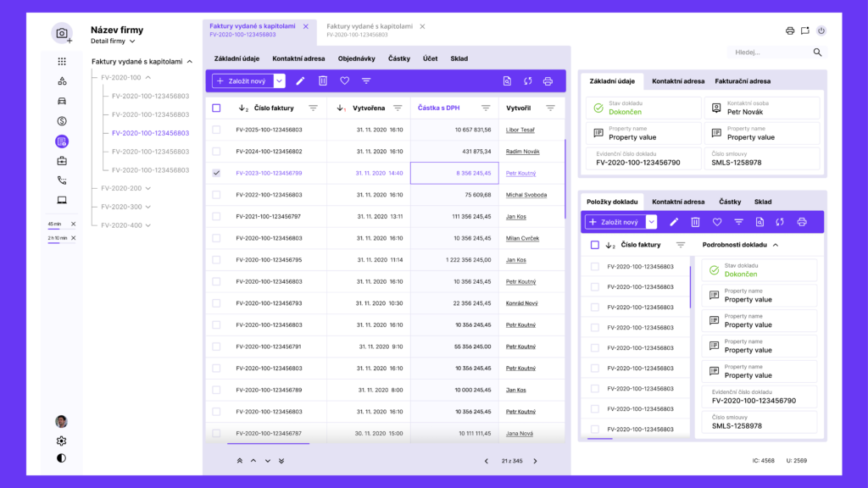Click the pencil edit icon in main invoice toolbar
Viewport: 868px width, 488px height.
(x=300, y=81)
